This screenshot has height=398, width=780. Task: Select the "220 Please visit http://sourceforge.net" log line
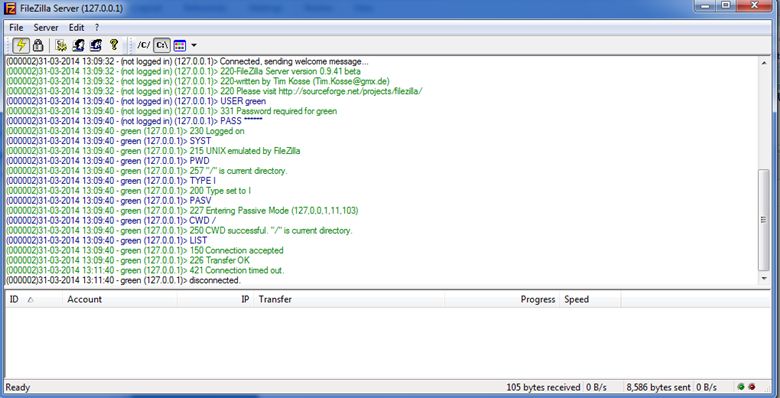[214, 92]
